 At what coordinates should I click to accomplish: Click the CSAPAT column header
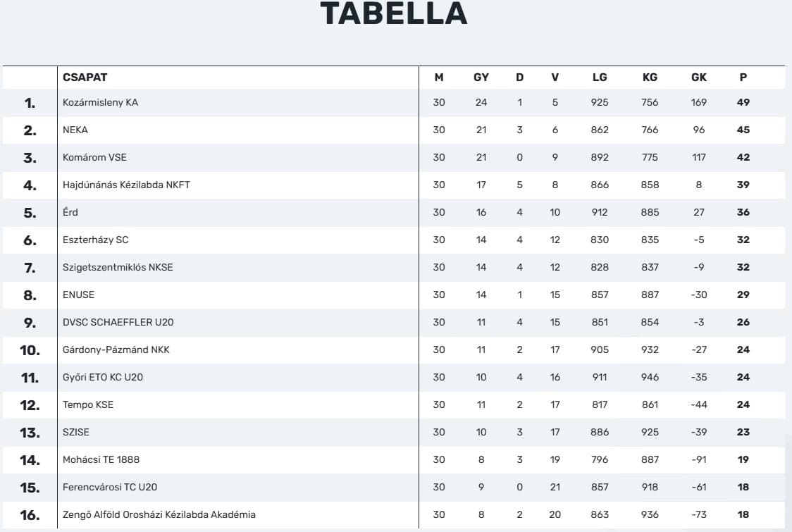85,78
